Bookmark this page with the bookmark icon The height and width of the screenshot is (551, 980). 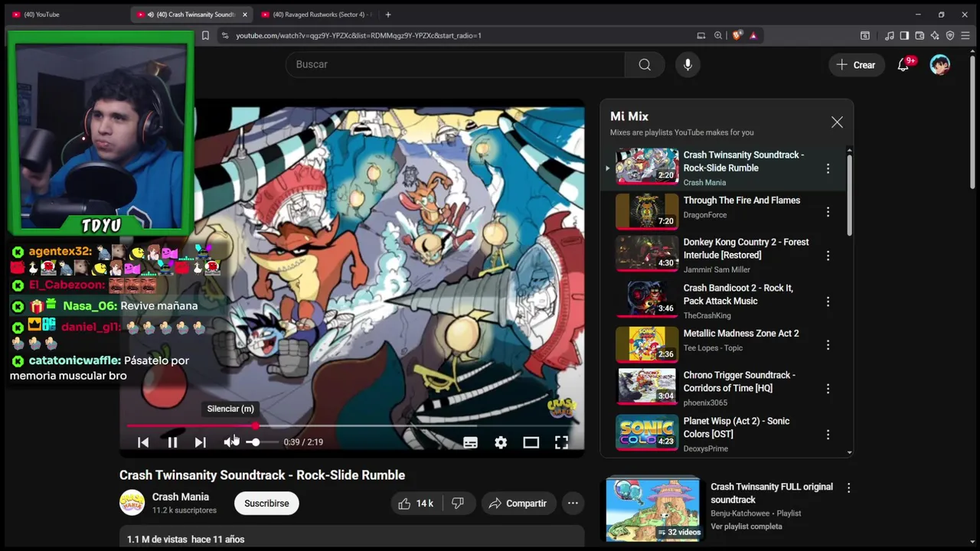(x=205, y=35)
